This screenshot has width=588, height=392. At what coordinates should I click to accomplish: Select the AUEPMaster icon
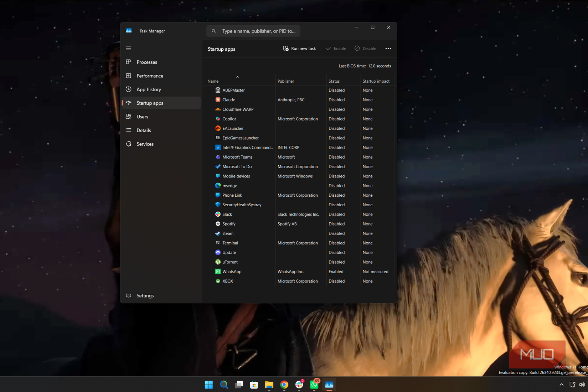click(x=218, y=90)
